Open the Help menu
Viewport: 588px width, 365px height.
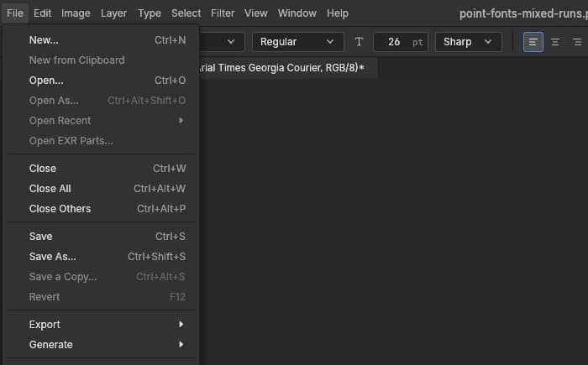point(338,13)
